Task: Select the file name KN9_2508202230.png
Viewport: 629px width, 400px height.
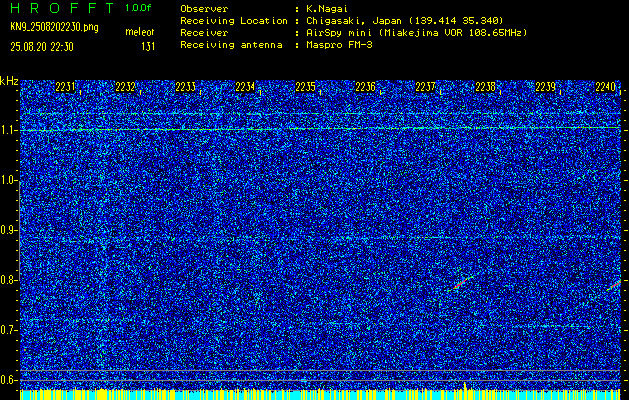Action: click(x=54, y=27)
